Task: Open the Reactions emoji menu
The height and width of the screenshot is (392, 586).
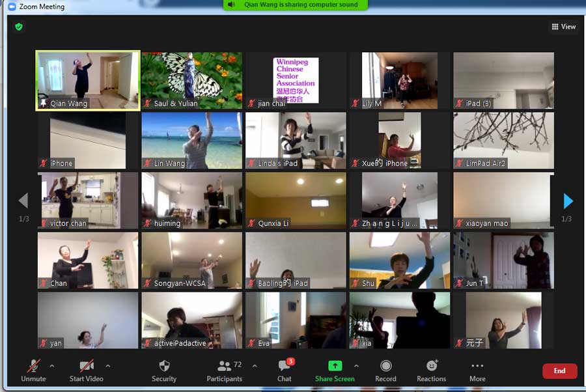Action: [x=432, y=366]
